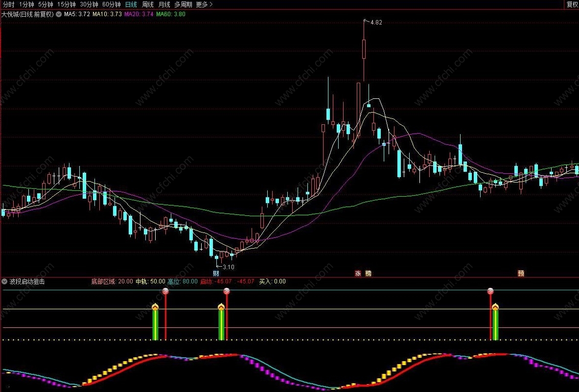Click the 涨 info marker below the chart
This screenshot has width=579, height=392.
pyautogui.click(x=358, y=274)
